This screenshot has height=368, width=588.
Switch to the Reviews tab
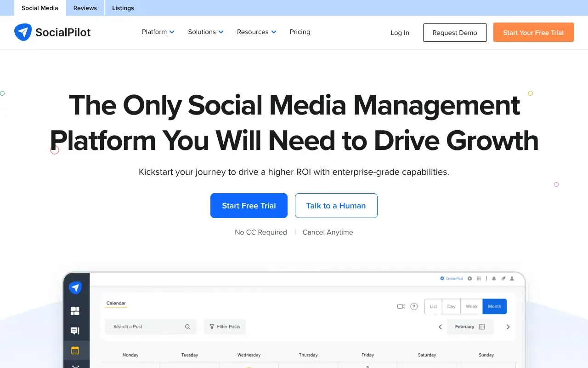pyautogui.click(x=85, y=8)
